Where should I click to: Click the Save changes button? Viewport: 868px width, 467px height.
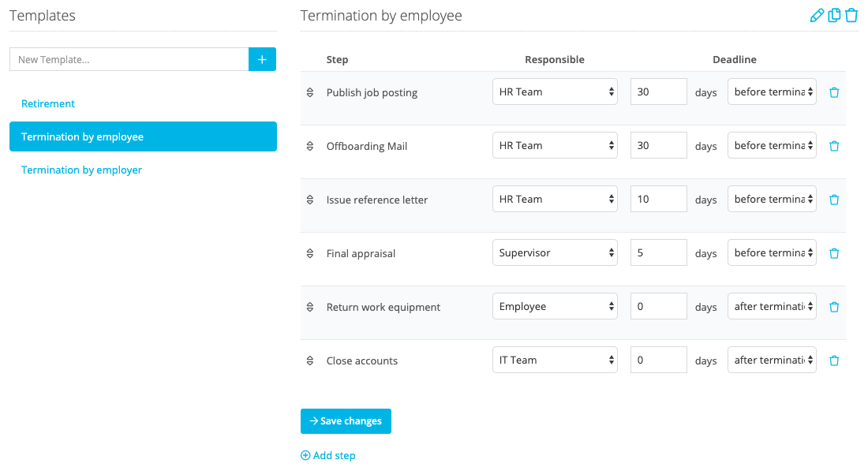346,420
